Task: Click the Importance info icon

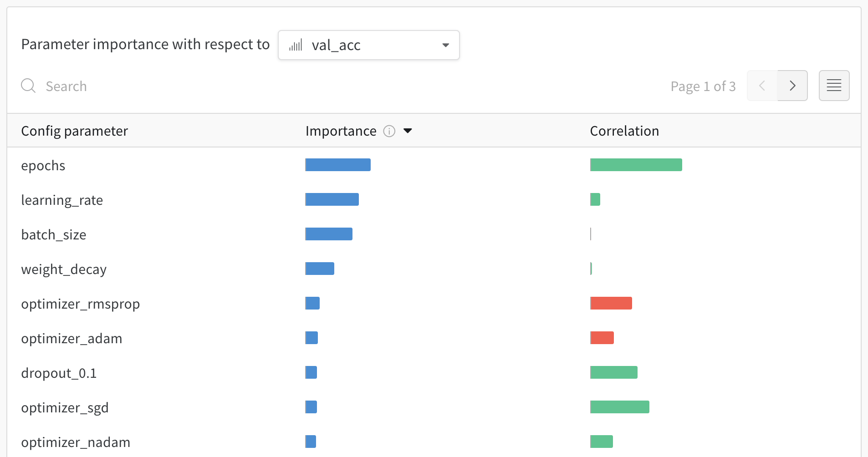Action: click(x=388, y=131)
